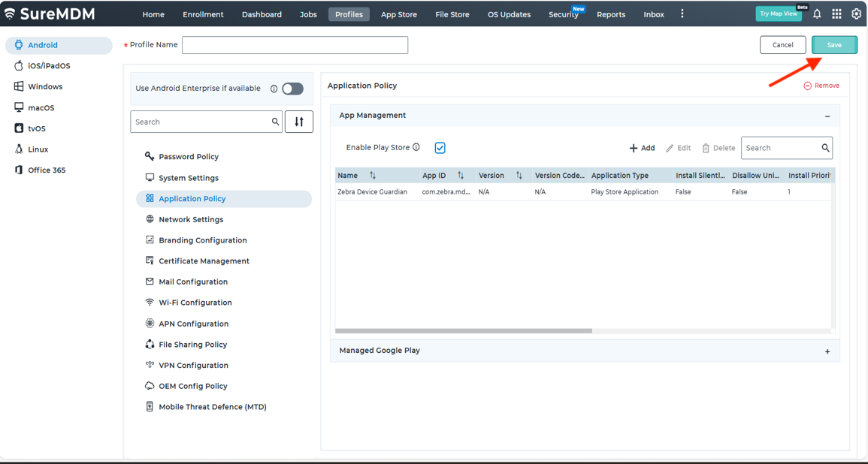Select the Mobile Threat Defence icon
868x464 pixels.
coord(150,406)
